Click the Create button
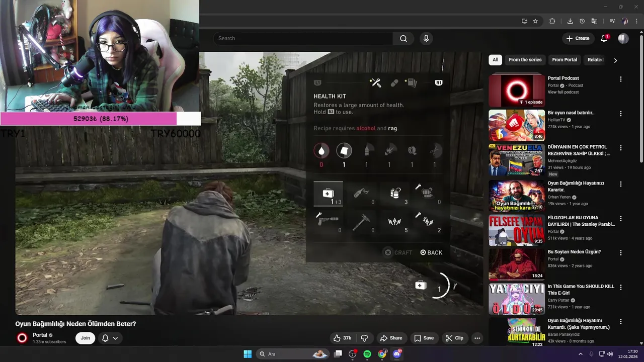Viewport: 644px width, 362px height. [x=578, y=38]
